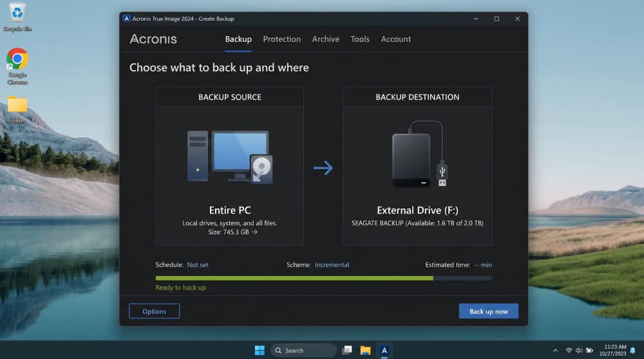The height and width of the screenshot is (359, 644).
Task: Open the notifications bell icon
Action: (x=633, y=351)
